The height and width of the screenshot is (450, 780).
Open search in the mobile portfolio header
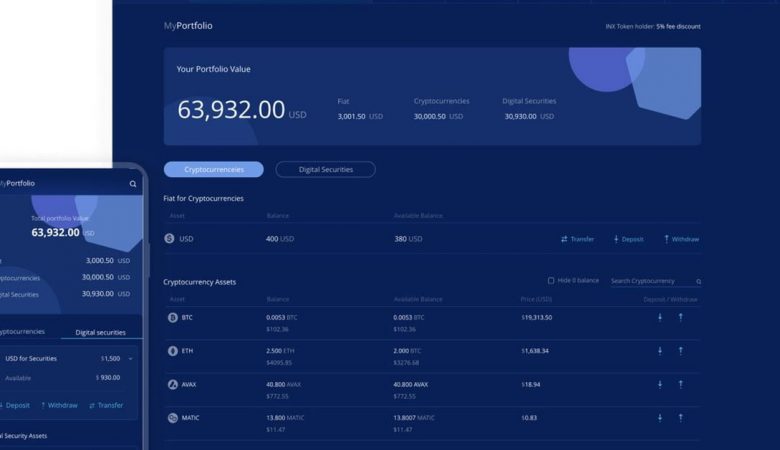(133, 184)
